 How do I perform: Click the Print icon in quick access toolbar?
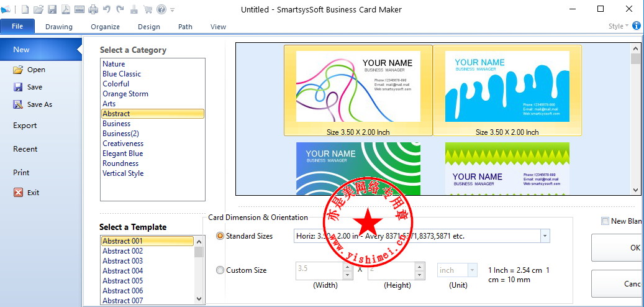point(93,9)
